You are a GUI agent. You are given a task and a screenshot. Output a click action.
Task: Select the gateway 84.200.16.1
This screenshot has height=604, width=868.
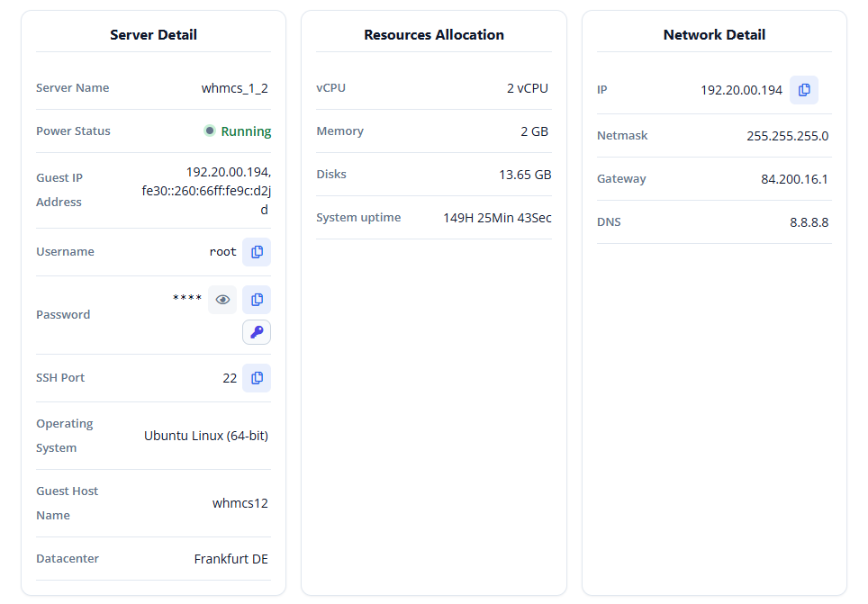pyautogui.click(x=794, y=179)
